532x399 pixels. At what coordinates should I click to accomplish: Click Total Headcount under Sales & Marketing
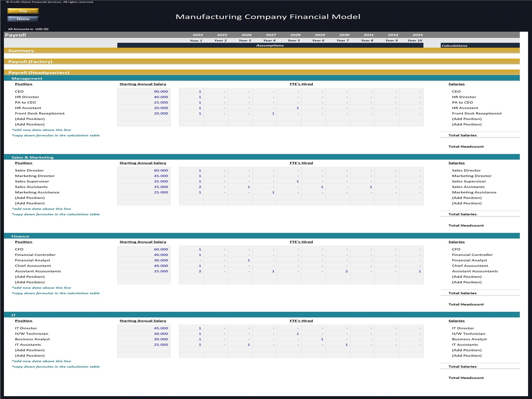[466, 225]
